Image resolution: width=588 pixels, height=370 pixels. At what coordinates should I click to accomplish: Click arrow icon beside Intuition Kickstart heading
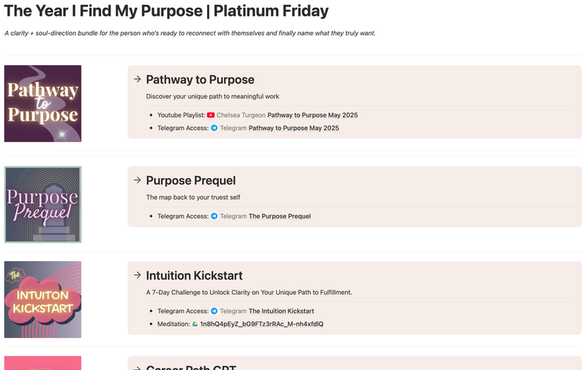(x=137, y=275)
